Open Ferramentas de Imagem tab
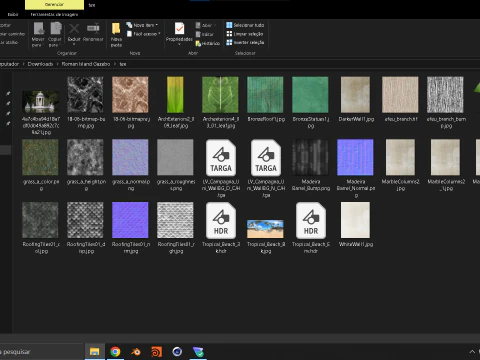This screenshot has height=360, width=480. tap(54, 14)
